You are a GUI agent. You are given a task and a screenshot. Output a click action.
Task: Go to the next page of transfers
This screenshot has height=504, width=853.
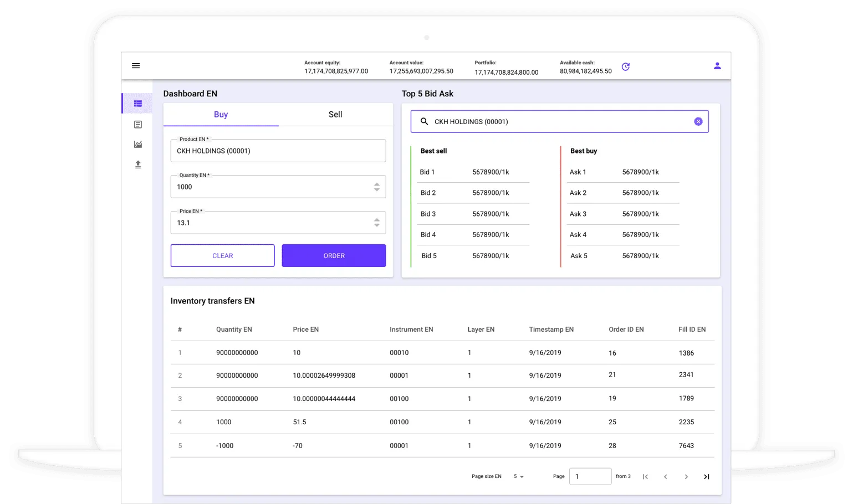(686, 477)
